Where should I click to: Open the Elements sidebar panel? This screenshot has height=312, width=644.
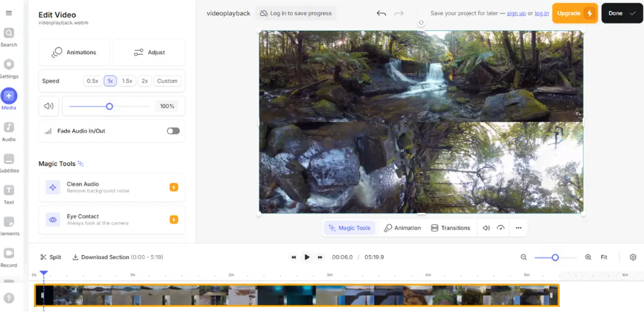click(x=9, y=226)
